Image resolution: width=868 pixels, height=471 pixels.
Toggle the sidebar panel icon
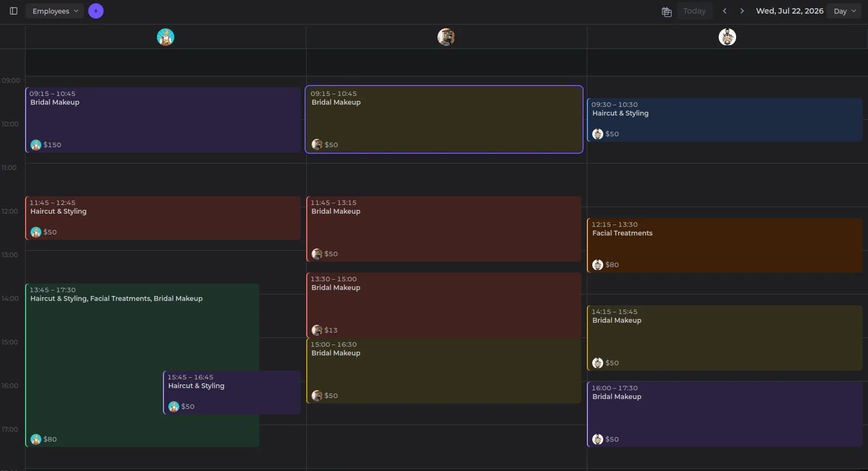coord(14,11)
